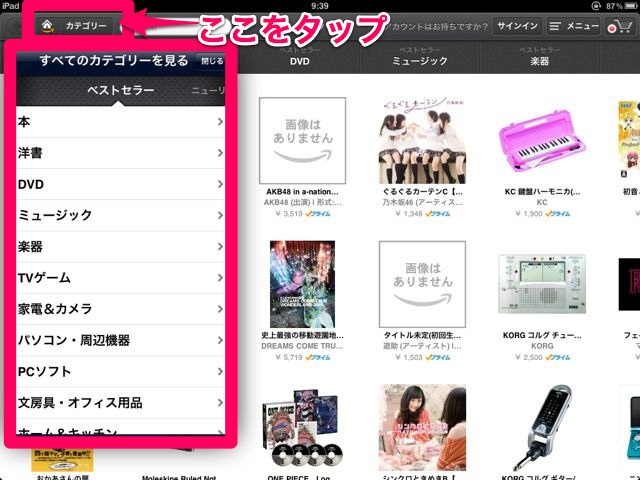Tap price ￥2,500 under KORG
This screenshot has height=480, width=640.
click(x=529, y=357)
